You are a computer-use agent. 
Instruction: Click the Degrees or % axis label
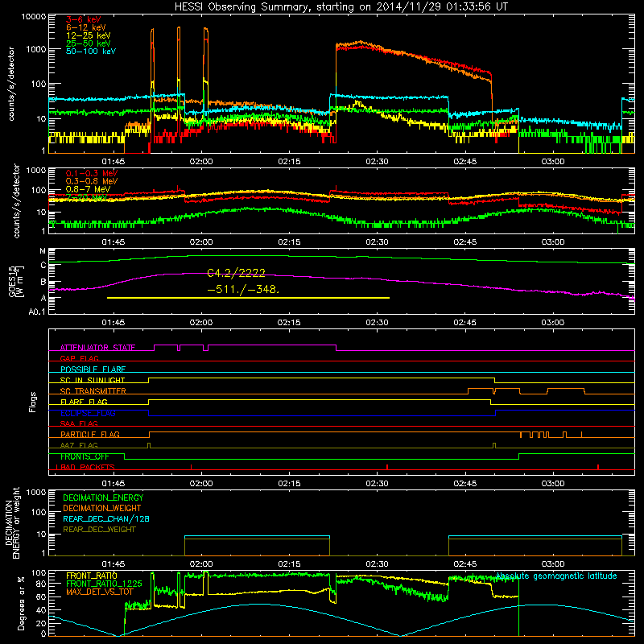click(x=21, y=603)
